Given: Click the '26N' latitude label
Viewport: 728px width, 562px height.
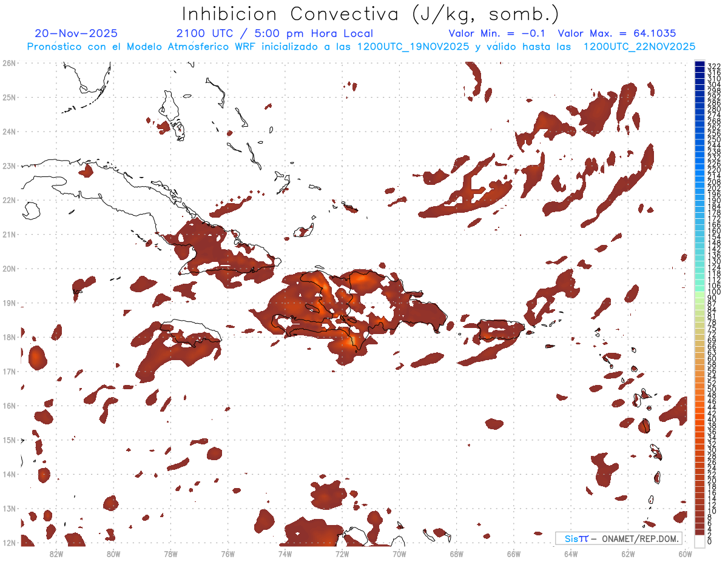Looking at the screenshot, I should [8, 63].
